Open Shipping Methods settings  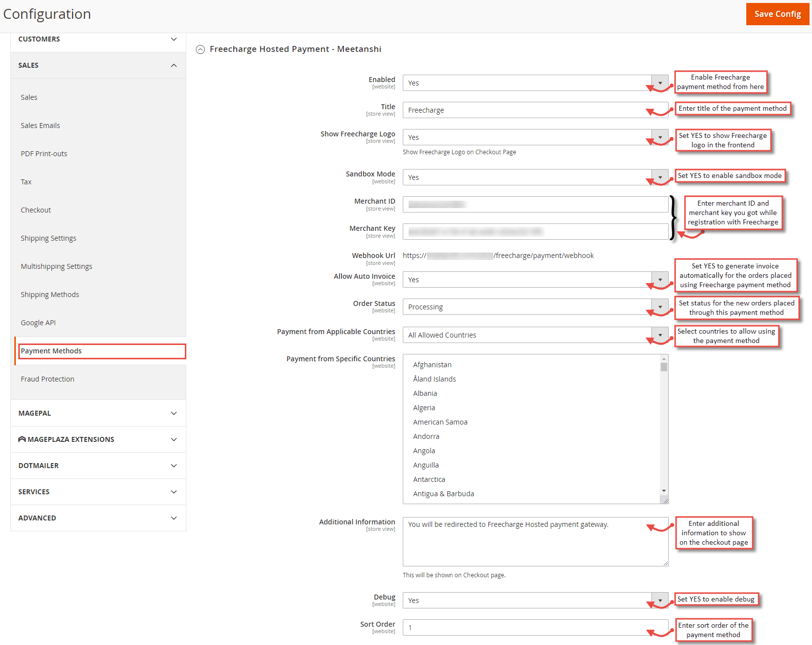[x=50, y=295]
